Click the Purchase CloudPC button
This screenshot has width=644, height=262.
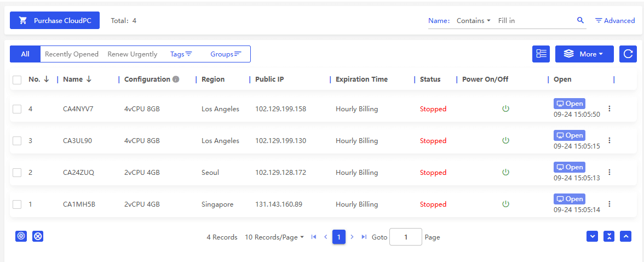click(55, 20)
